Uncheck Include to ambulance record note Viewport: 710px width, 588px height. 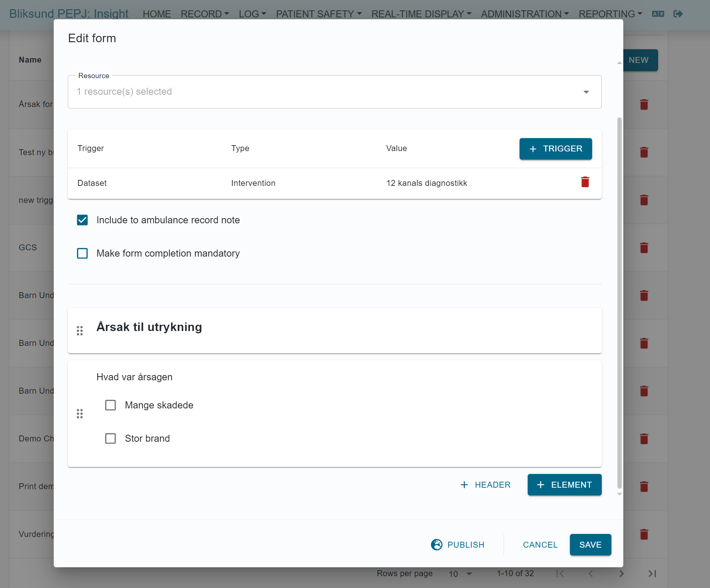pos(82,220)
